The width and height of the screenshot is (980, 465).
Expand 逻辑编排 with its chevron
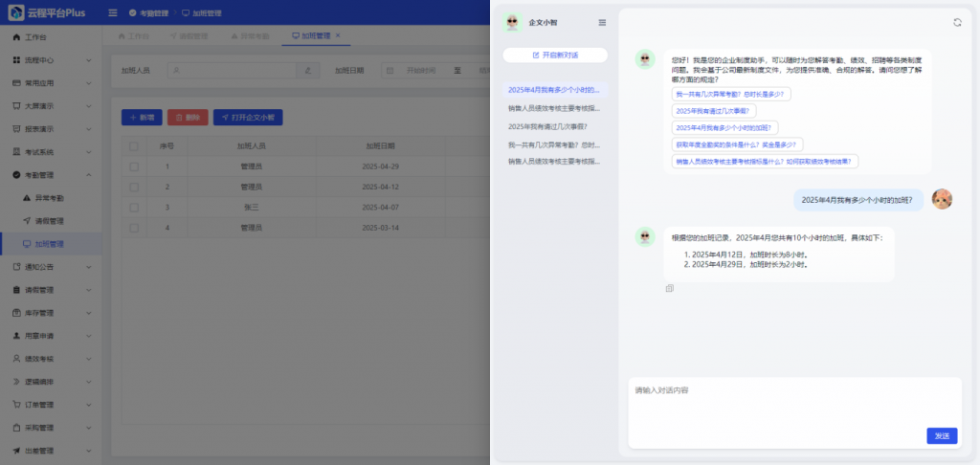point(88,382)
